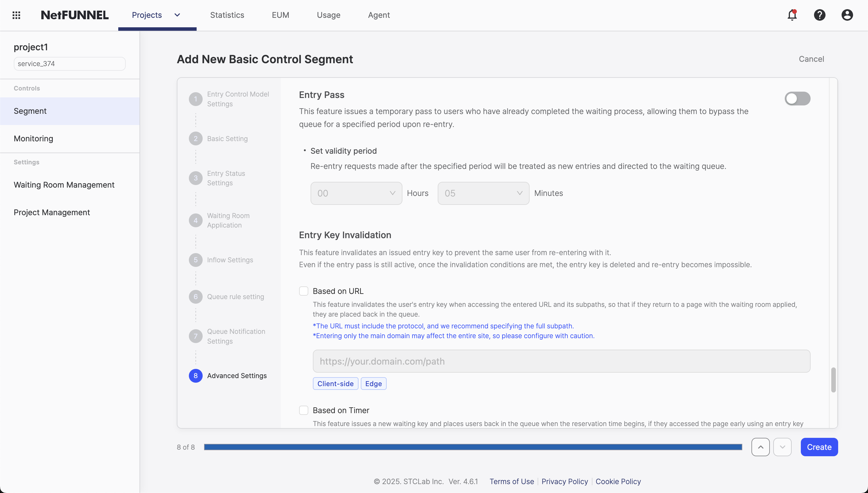
Task: Open the notifications bell
Action: point(792,15)
